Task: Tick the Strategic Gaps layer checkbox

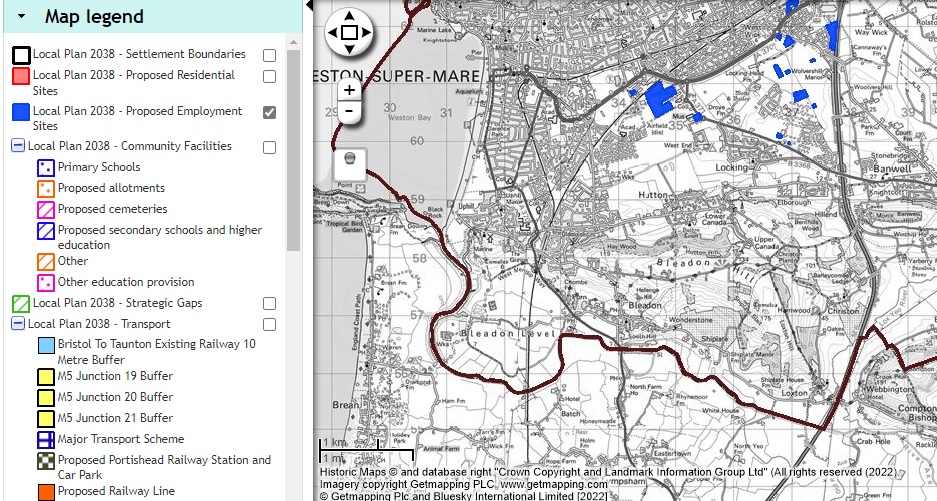Action: pos(270,303)
